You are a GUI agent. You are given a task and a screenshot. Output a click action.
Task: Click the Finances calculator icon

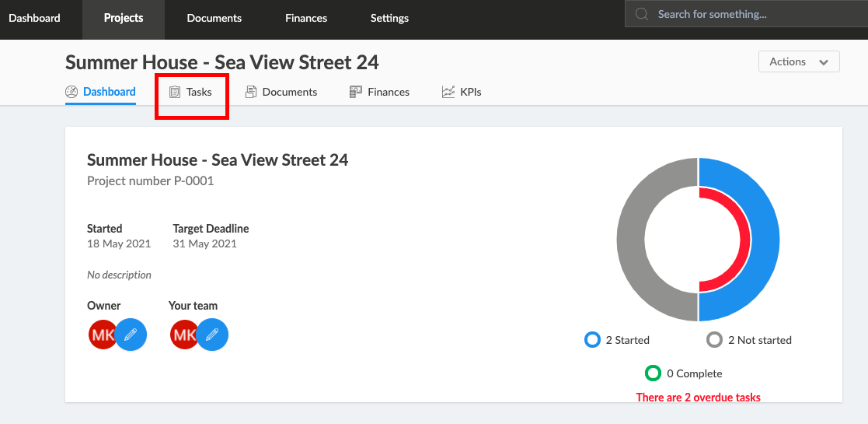pos(355,92)
